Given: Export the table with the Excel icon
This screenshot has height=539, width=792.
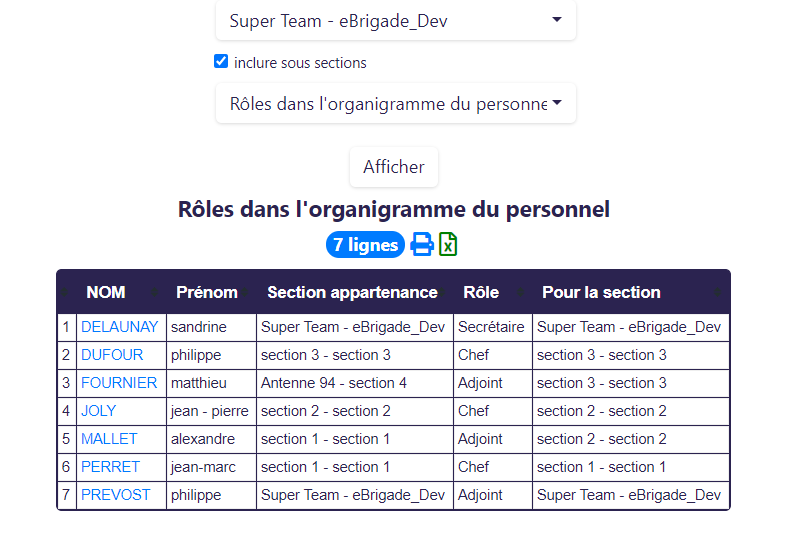Looking at the screenshot, I should 448,245.
